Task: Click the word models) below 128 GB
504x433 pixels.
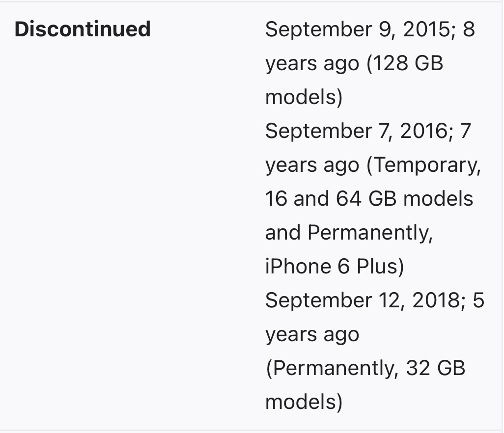Action: [304, 97]
